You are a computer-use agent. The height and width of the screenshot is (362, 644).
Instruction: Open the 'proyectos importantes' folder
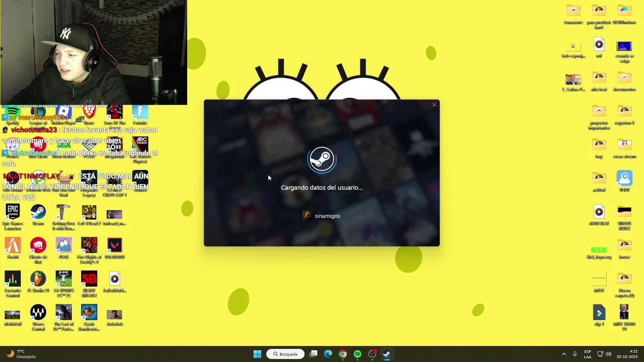tap(599, 117)
